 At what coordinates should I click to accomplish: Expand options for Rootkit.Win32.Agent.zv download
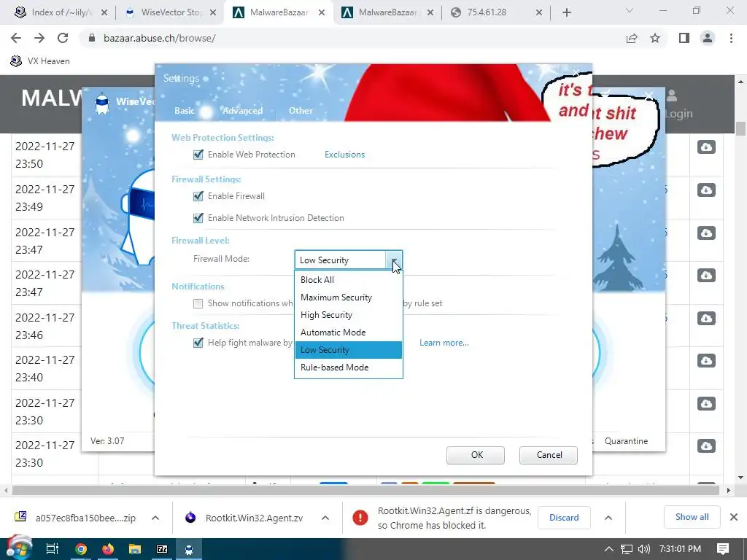pyautogui.click(x=325, y=518)
